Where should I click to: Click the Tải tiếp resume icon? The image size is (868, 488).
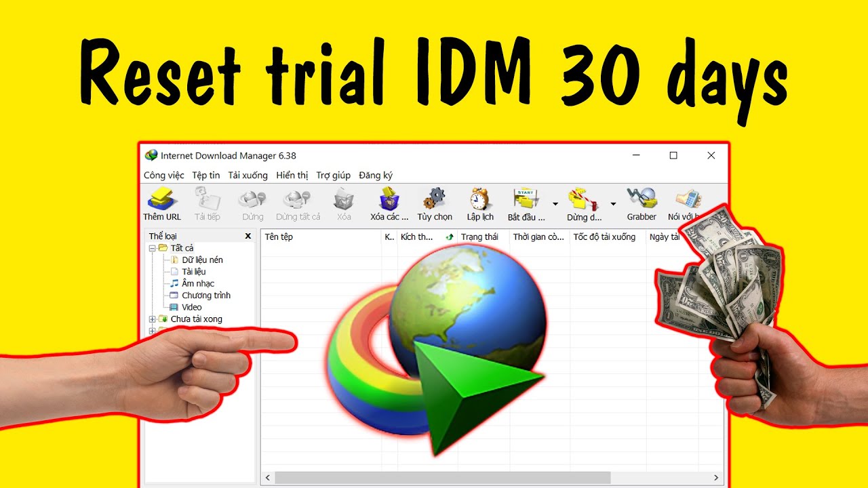tap(207, 200)
